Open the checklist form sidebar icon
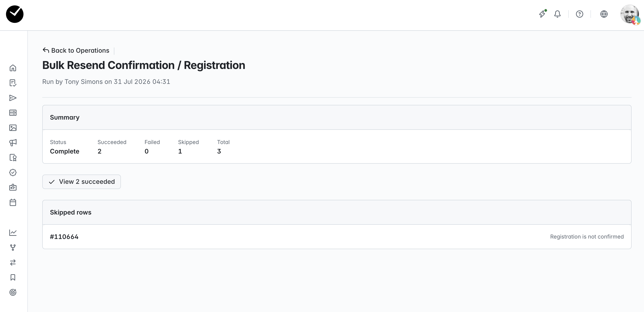Viewport: 644px width, 312px height. (13, 83)
